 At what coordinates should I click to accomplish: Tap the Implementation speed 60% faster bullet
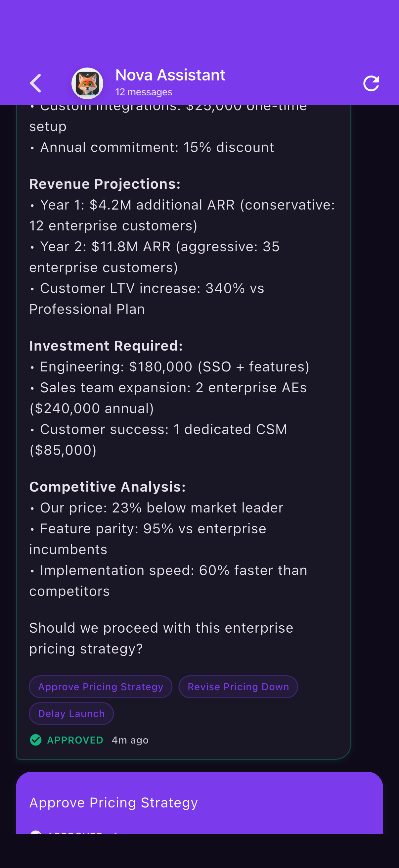point(168,581)
